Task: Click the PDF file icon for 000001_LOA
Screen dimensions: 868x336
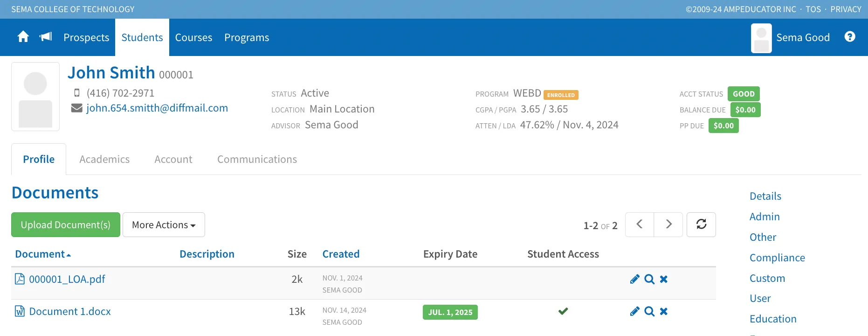Action: (20, 279)
